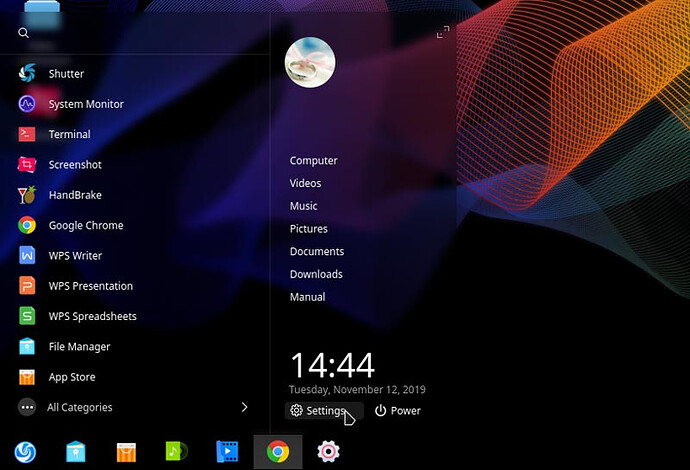The height and width of the screenshot is (470, 690).
Task: Open the Pictures folder link
Action: pos(309,229)
